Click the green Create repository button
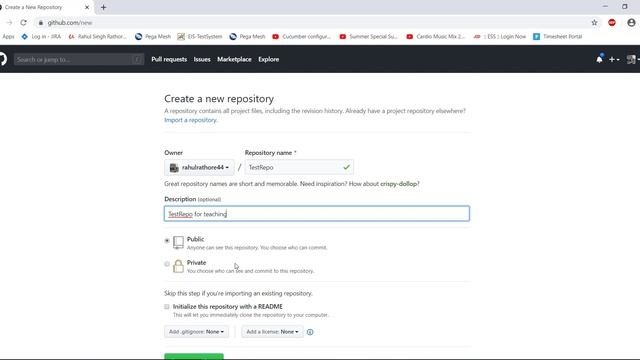Viewport: 640px width, 360px height. pos(194,357)
